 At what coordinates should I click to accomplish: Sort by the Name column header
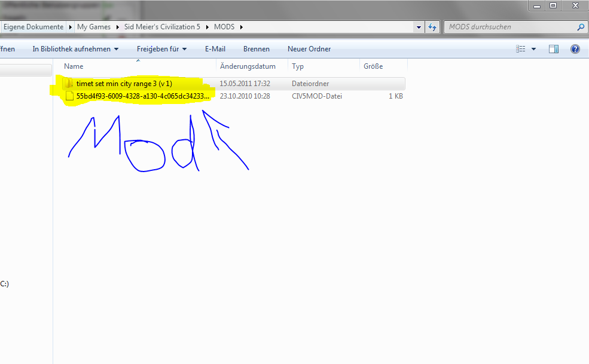coord(74,66)
